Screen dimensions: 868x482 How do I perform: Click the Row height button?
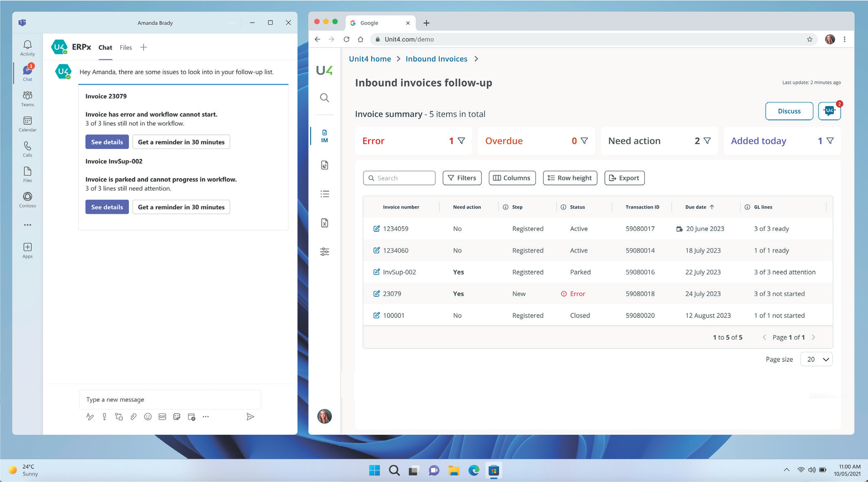570,178
